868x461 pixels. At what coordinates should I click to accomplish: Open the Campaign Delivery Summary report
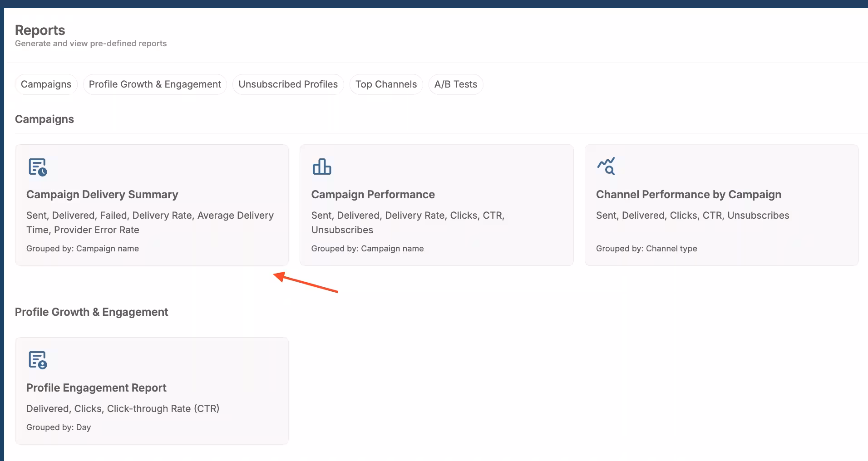coord(152,205)
